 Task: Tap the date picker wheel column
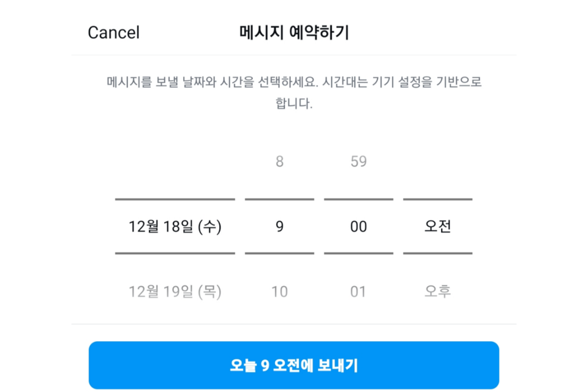click(175, 226)
